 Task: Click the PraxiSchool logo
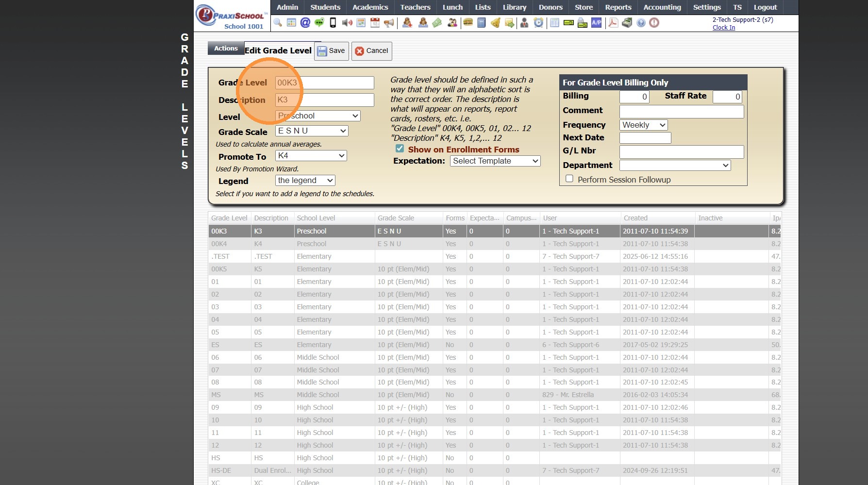tap(231, 17)
